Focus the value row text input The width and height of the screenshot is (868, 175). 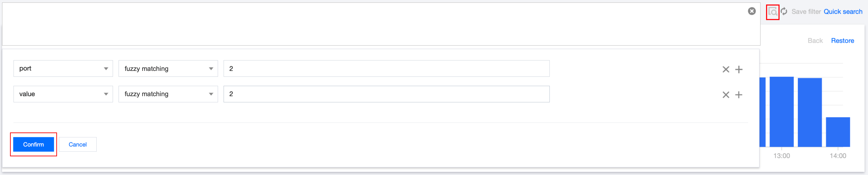click(386, 94)
